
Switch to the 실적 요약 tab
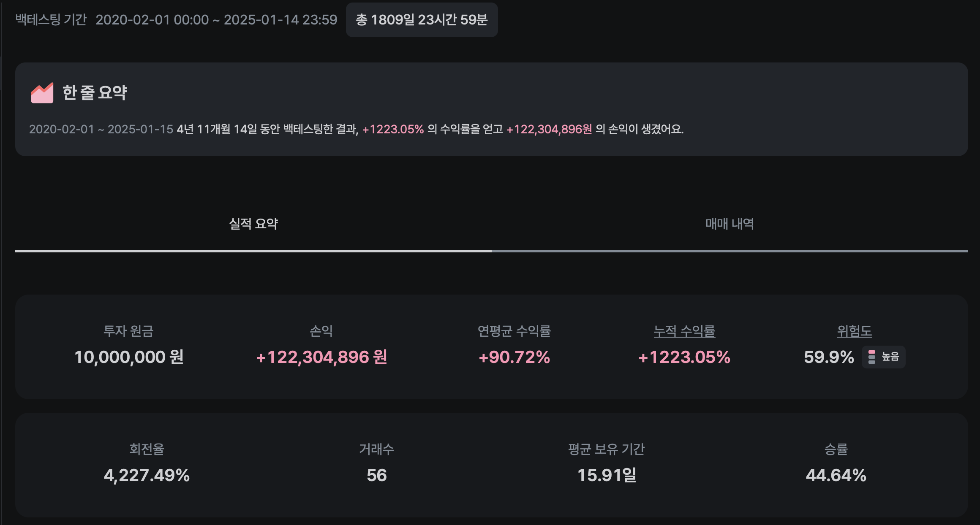pos(253,224)
